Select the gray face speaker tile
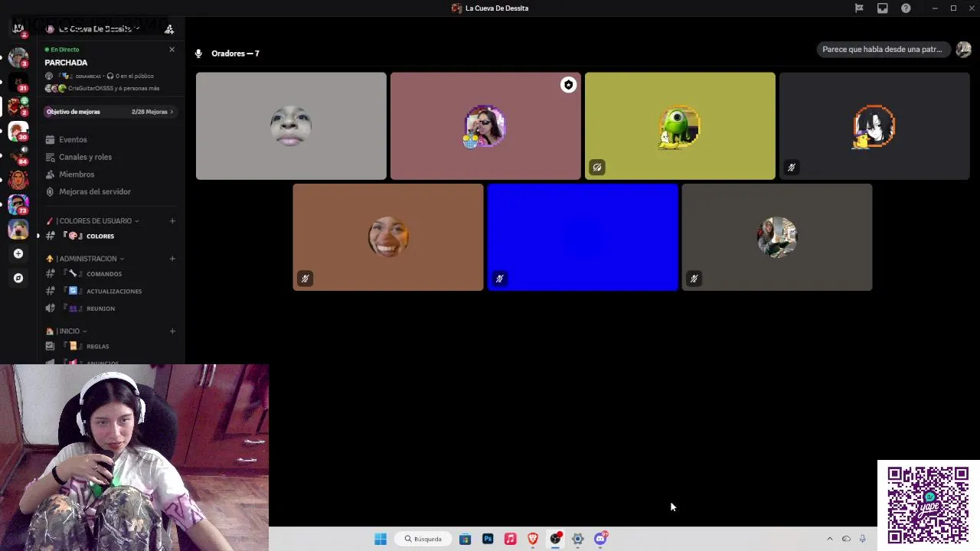This screenshot has height=551, width=980. (x=291, y=126)
